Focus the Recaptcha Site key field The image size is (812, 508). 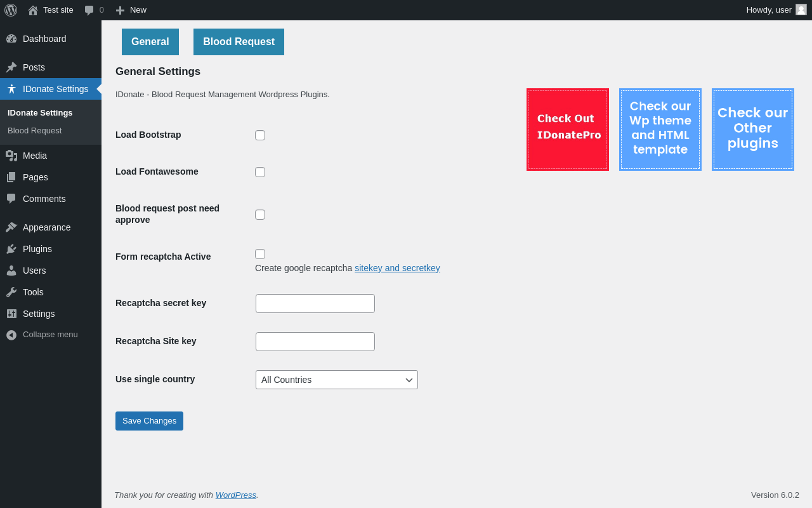pos(315,342)
